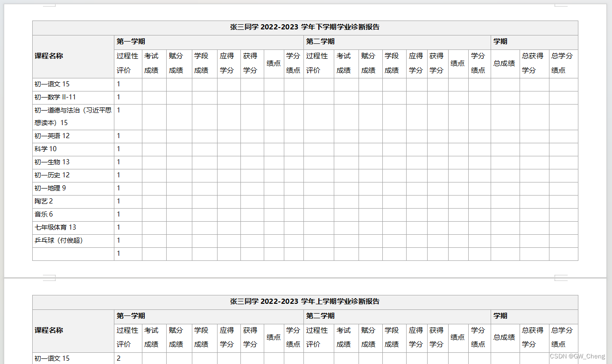Viewport: 612px width, 364px height.
Task: Click 应得学分 under 第一学期 in the 下学期 table
Action: (227, 63)
